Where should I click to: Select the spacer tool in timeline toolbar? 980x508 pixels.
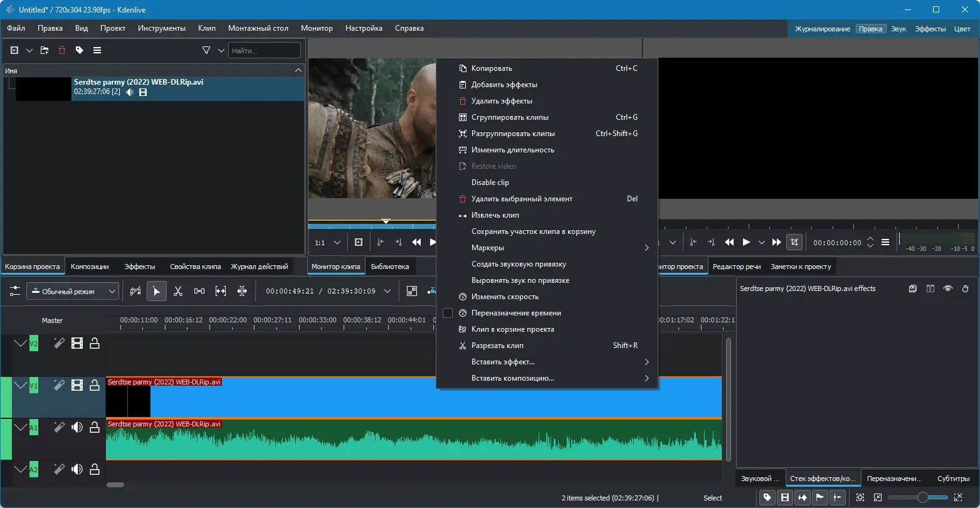199,291
